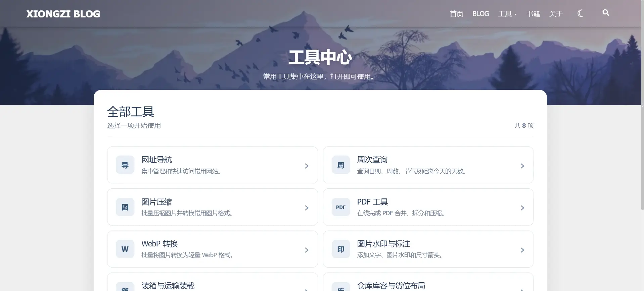Click the 共 8 项 count text
This screenshot has height=291, width=644.
tap(524, 125)
